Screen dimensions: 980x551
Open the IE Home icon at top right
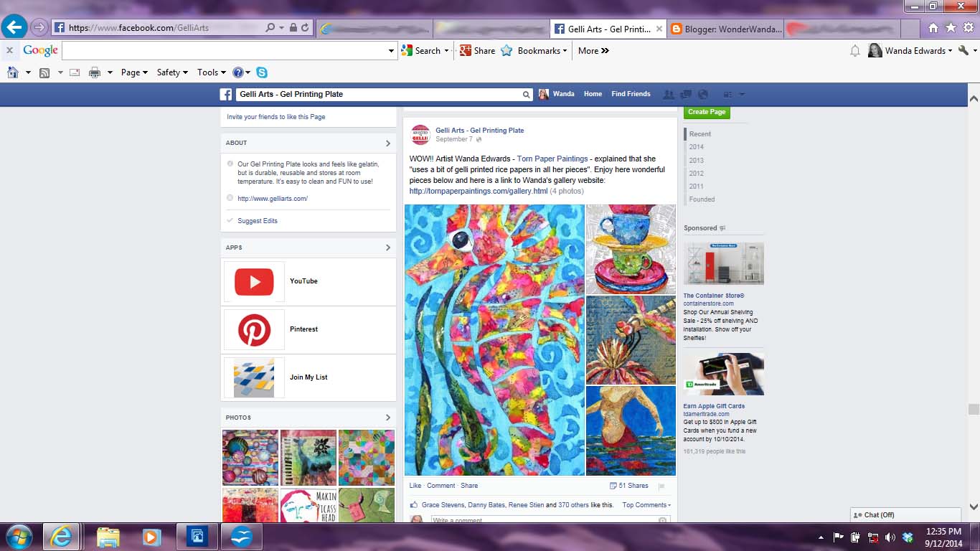[933, 27]
